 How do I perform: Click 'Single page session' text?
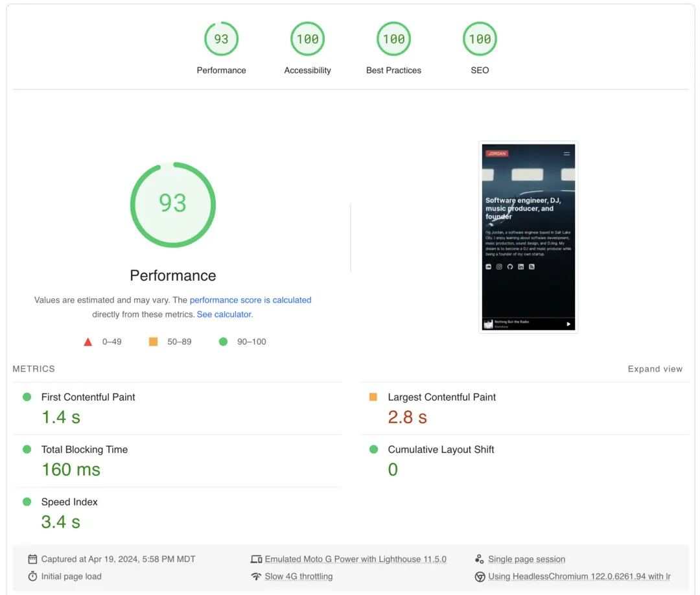click(x=527, y=559)
